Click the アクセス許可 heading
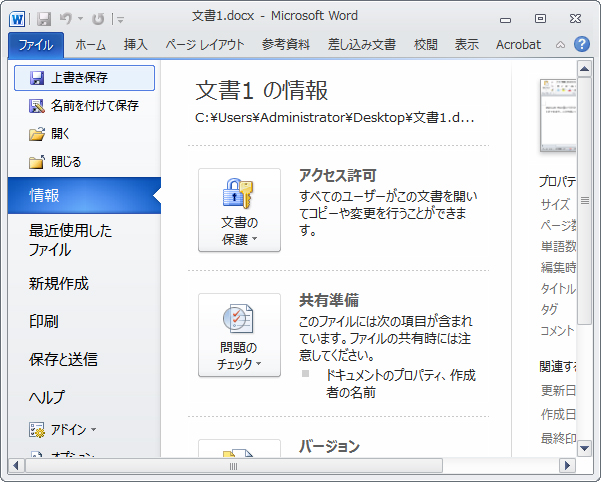601x482 pixels. point(338,175)
